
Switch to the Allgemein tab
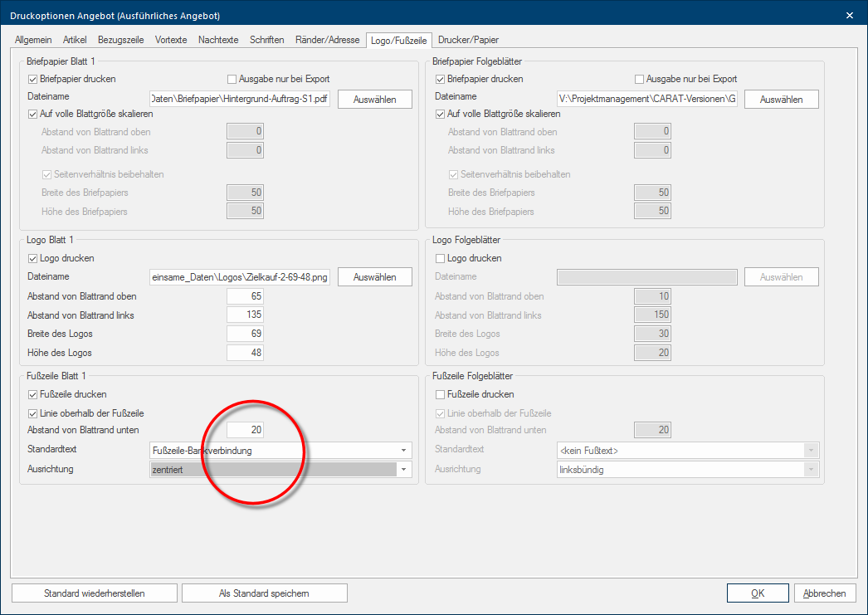[33, 40]
